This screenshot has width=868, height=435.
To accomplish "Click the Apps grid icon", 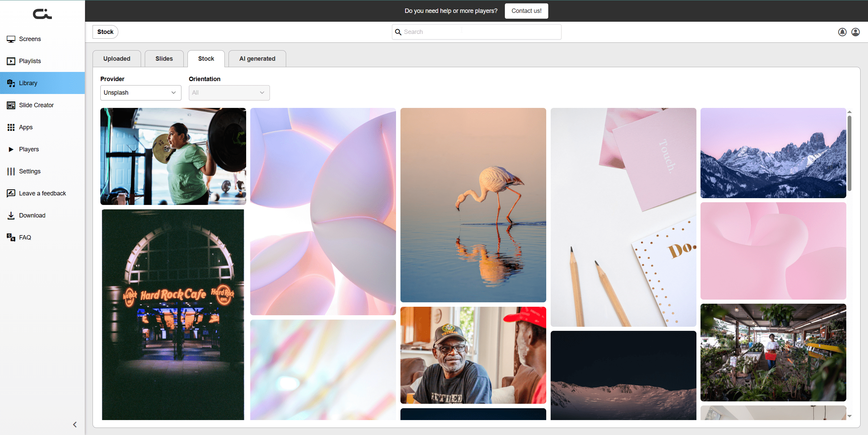I will (11, 127).
